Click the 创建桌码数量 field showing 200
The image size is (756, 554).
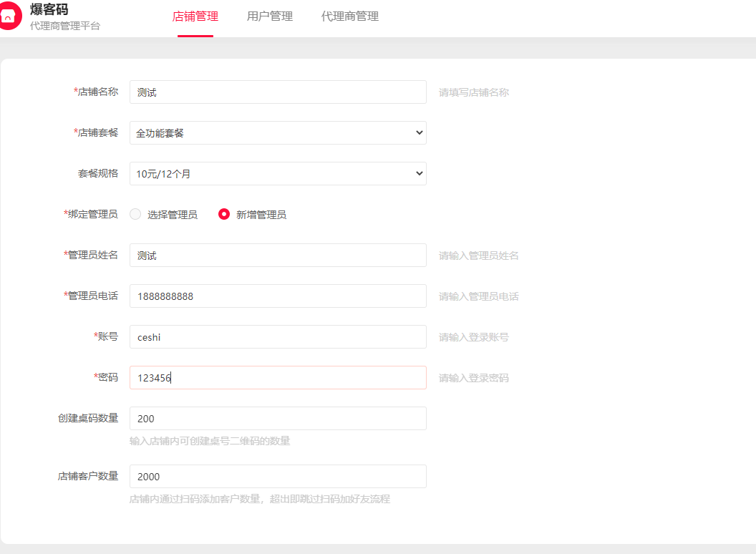tap(278, 419)
